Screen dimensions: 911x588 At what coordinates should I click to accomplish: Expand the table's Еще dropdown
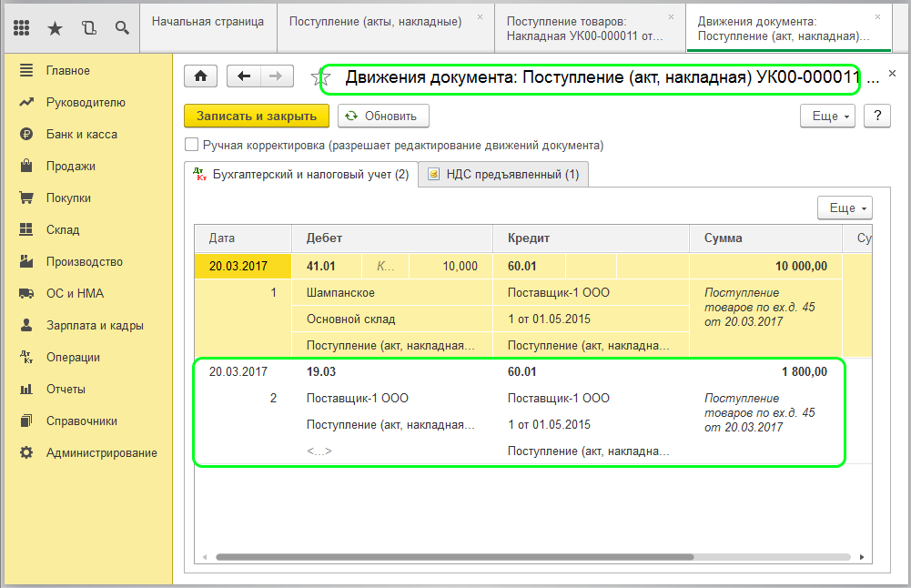click(844, 208)
